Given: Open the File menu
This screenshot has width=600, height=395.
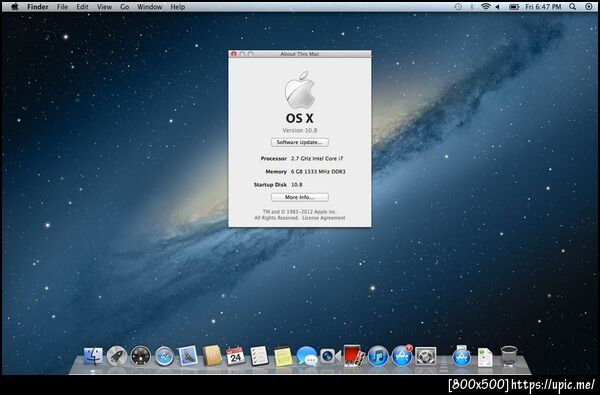Looking at the screenshot, I should pos(62,7).
